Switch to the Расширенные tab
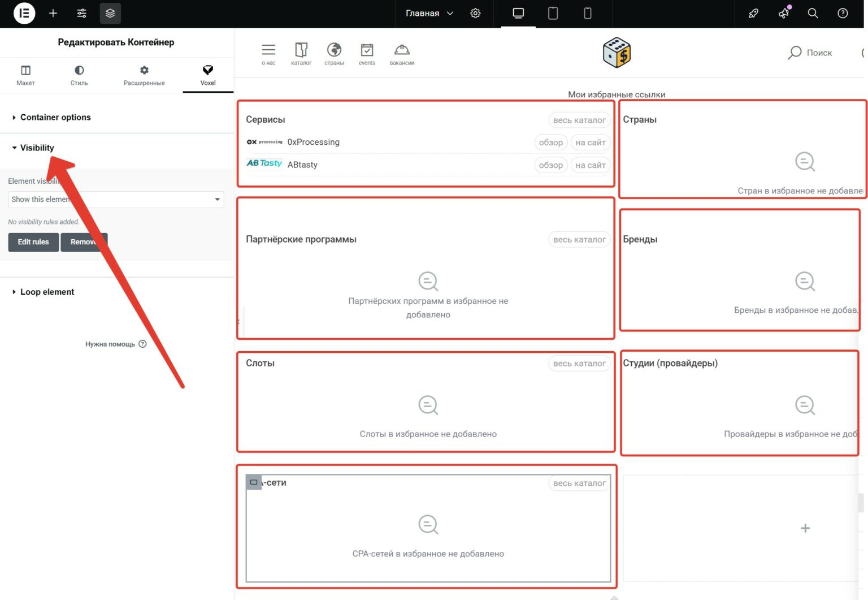The width and height of the screenshot is (868, 600). click(144, 75)
